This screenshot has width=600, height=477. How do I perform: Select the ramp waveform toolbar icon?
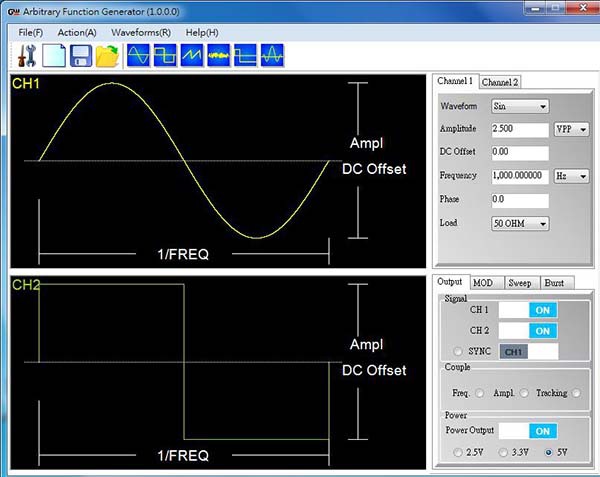click(192, 55)
